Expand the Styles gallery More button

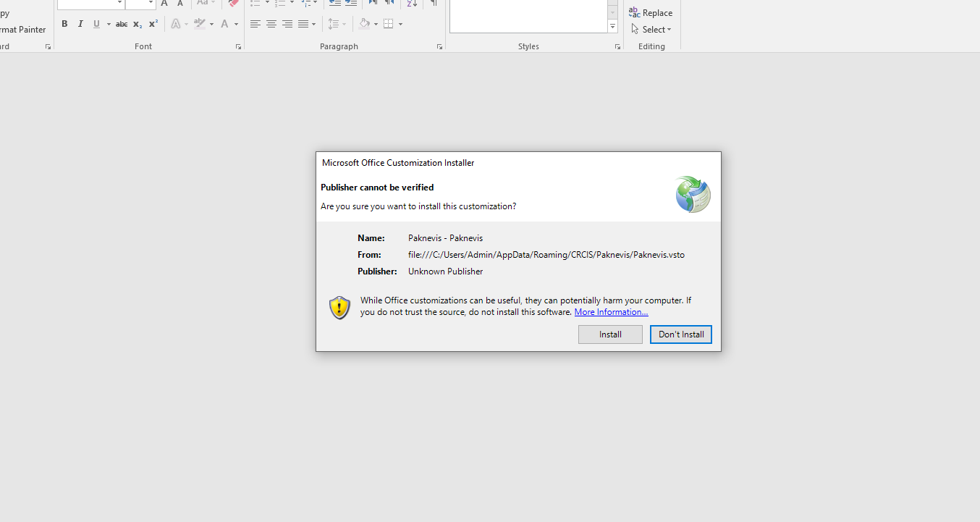[x=612, y=27]
